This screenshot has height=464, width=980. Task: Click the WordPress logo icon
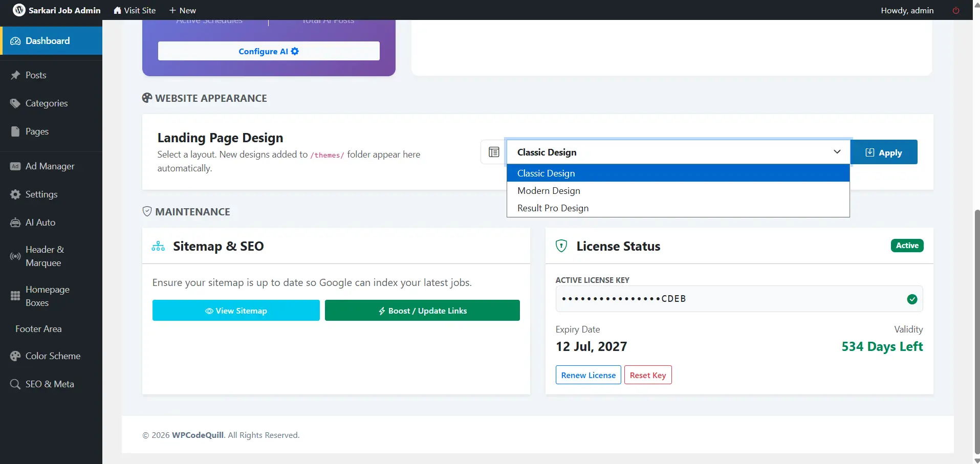(x=19, y=10)
